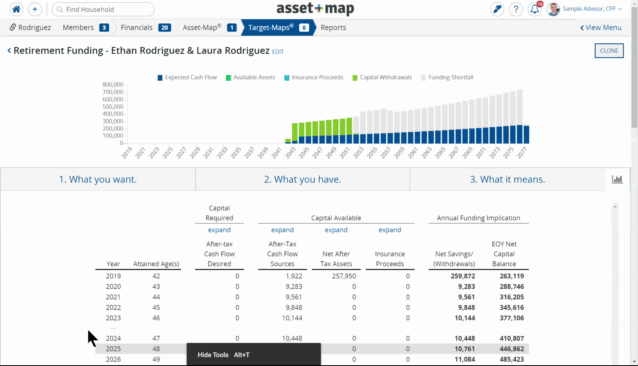This screenshot has width=638, height=366.
Task: Toggle the bar chart view icon
Action: 617,179
